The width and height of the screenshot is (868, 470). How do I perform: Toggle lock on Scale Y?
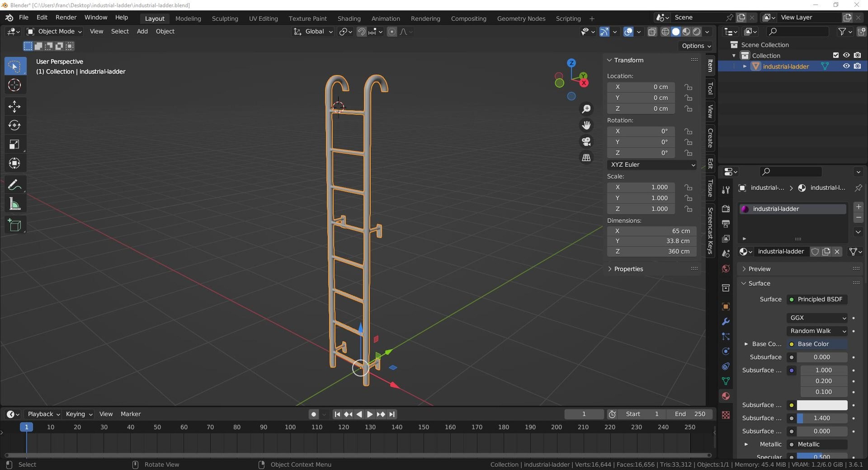point(688,198)
